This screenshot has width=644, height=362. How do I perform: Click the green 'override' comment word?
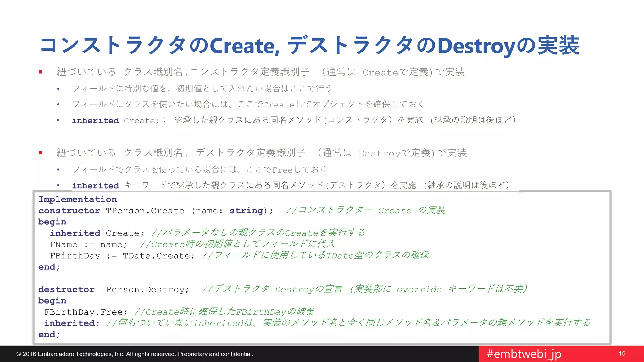point(419,289)
